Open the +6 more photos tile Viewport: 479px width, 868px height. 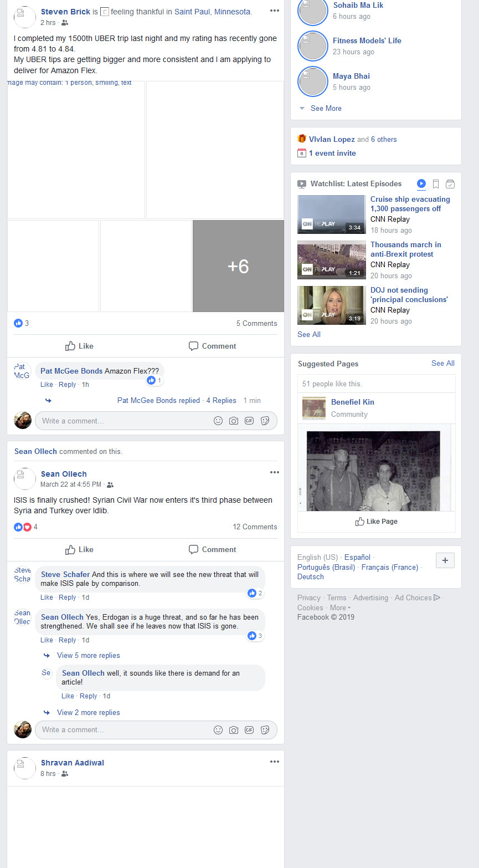(x=238, y=266)
